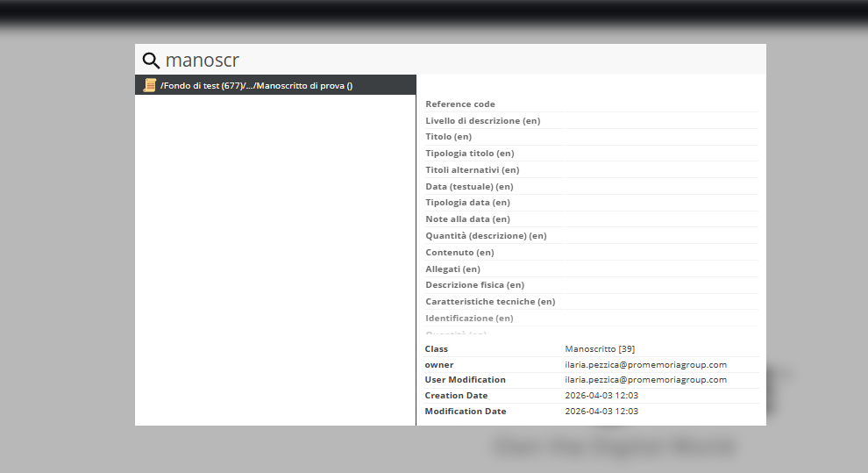This screenshot has width=868, height=473.
Task: Select the 'Titolo (en)' field label
Action: pos(449,137)
